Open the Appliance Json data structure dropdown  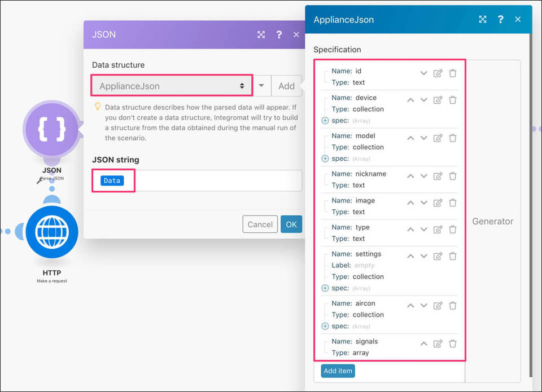pyautogui.click(x=172, y=86)
